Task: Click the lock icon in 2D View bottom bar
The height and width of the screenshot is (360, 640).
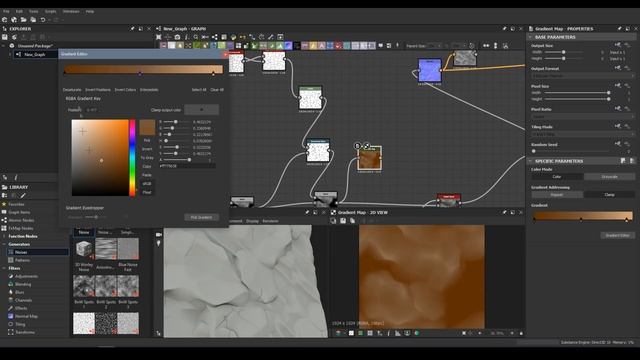Action: click(521, 333)
